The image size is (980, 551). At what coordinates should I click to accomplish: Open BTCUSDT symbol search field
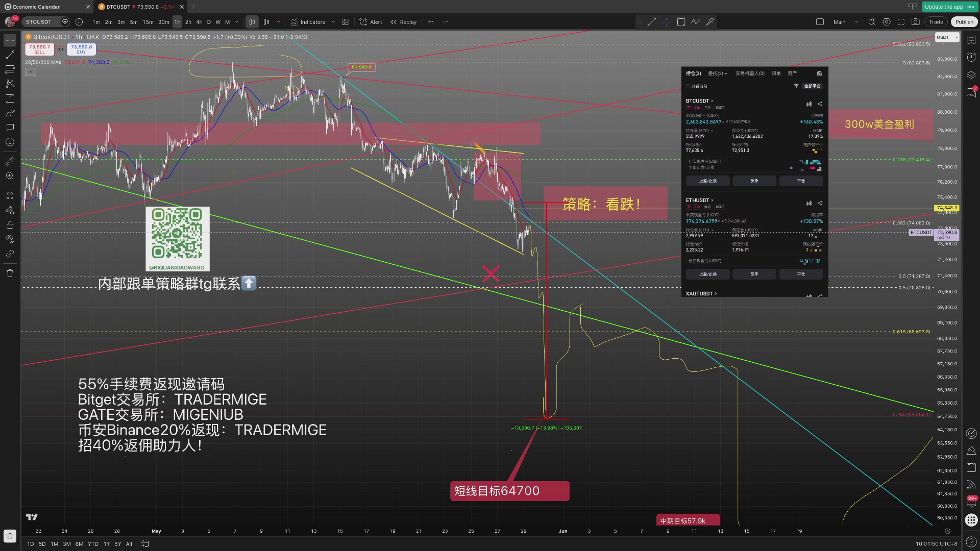click(40, 22)
